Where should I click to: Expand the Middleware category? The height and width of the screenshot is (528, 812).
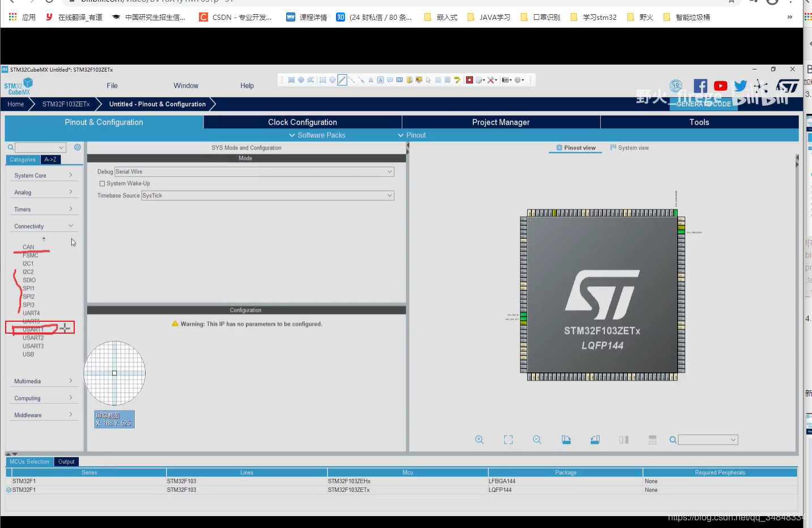tap(44, 415)
